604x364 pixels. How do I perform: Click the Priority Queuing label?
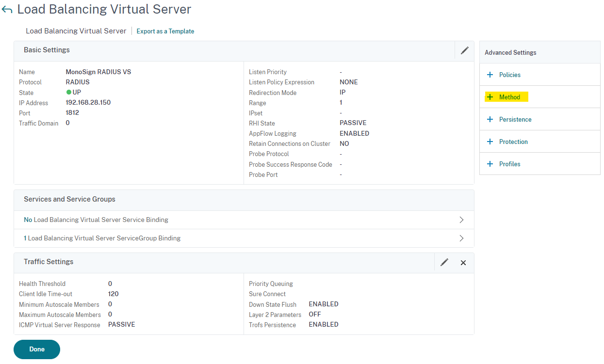pos(271,284)
